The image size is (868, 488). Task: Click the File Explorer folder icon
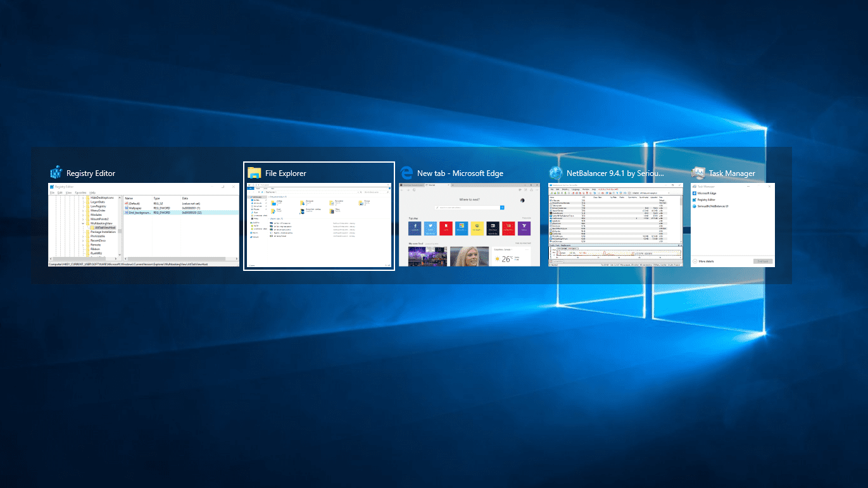coord(255,173)
